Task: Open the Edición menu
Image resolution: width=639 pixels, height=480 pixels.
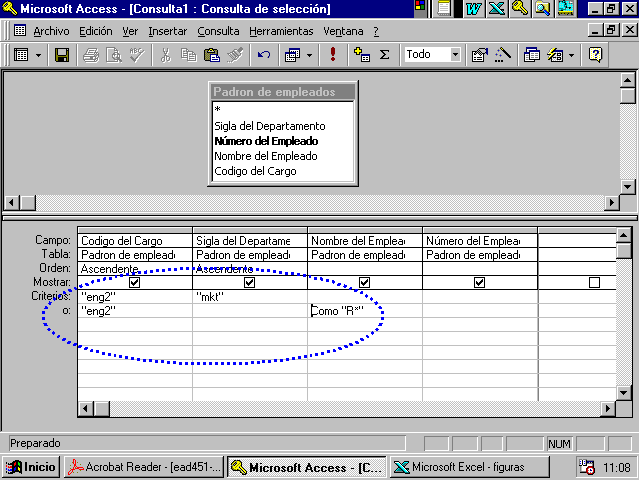Action: pos(96,31)
